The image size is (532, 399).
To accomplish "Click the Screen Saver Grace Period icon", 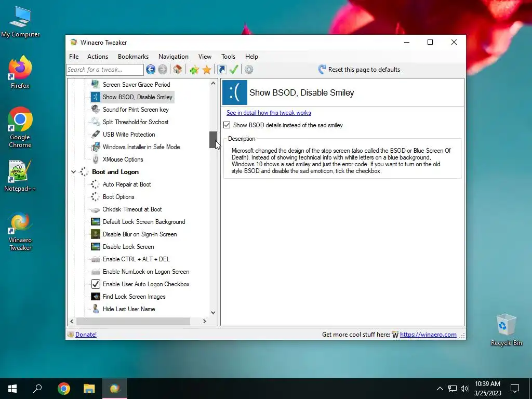I will pyautogui.click(x=96, y=85).
